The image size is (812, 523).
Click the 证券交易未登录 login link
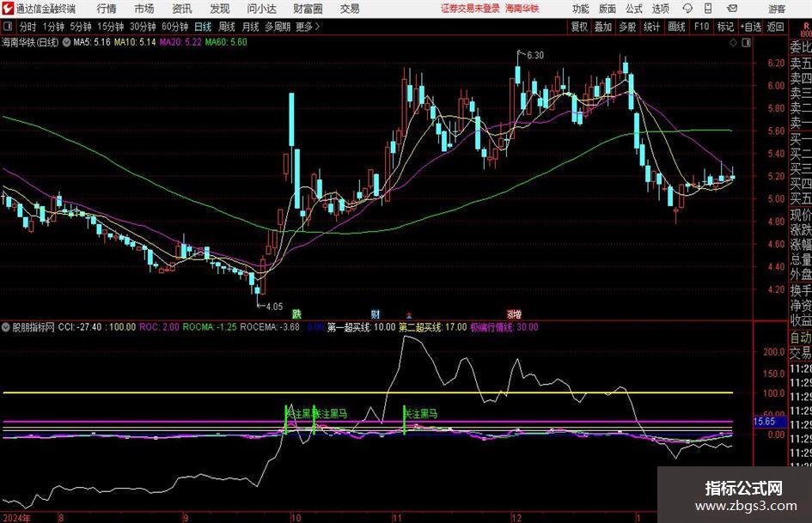(x=470, y=9)
